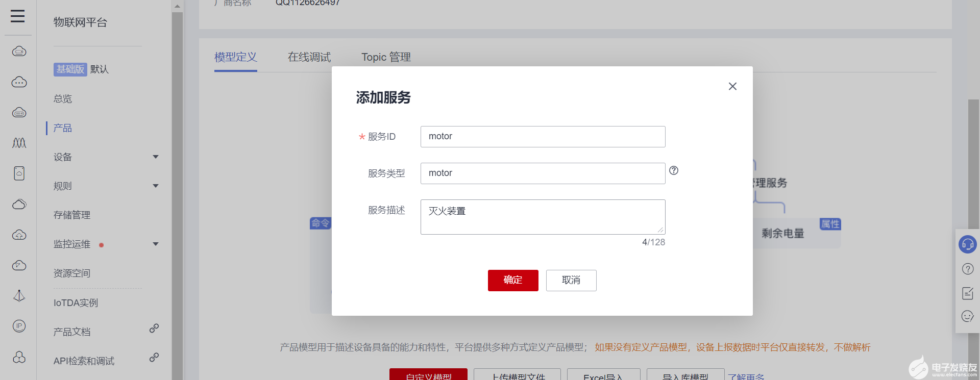
Task: Click the 上传模型文件 button
Action: (x=517, y=375)
